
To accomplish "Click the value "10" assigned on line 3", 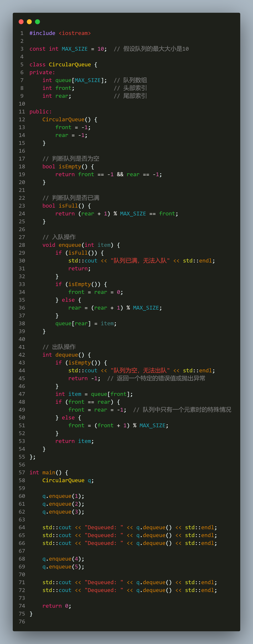I will [101, 49].
